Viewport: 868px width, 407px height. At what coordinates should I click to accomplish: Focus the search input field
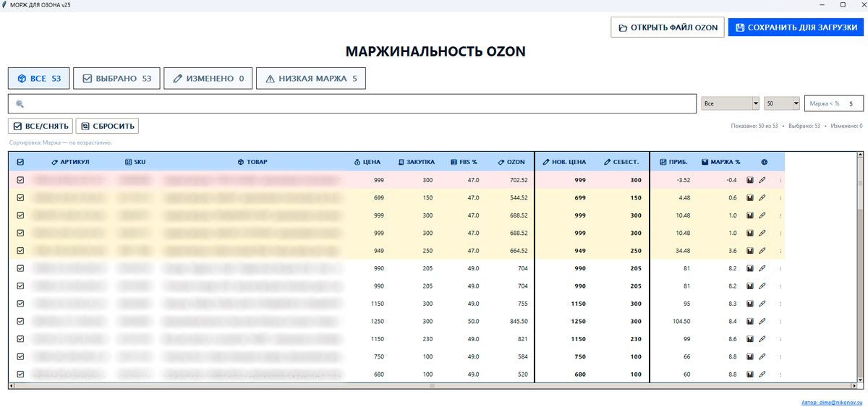coord(352,104)
